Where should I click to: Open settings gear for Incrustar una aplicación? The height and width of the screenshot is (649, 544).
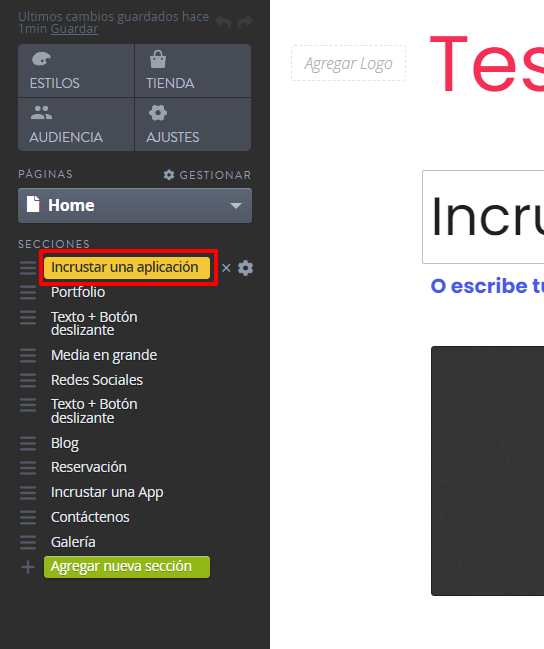tap(246, 268)
